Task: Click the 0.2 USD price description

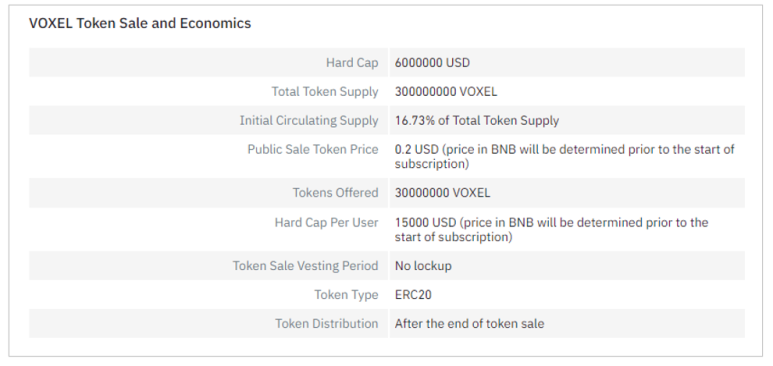Action: click(564, 156)
